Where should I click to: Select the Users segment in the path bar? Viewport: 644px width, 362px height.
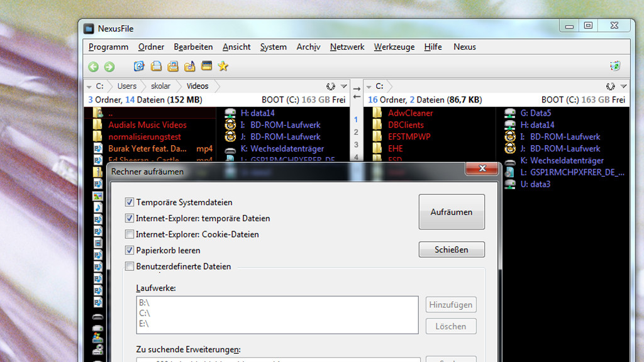(x=126, y=86)
